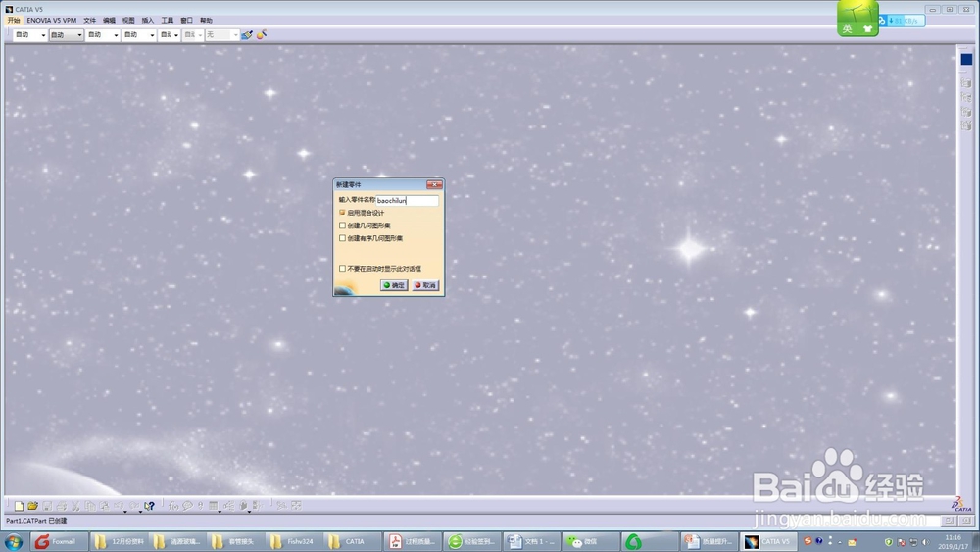The width and height of the screenshot is (980, 552).
Task: Click the 取消 Cancel button in dialog
Action: coord(425,285)
